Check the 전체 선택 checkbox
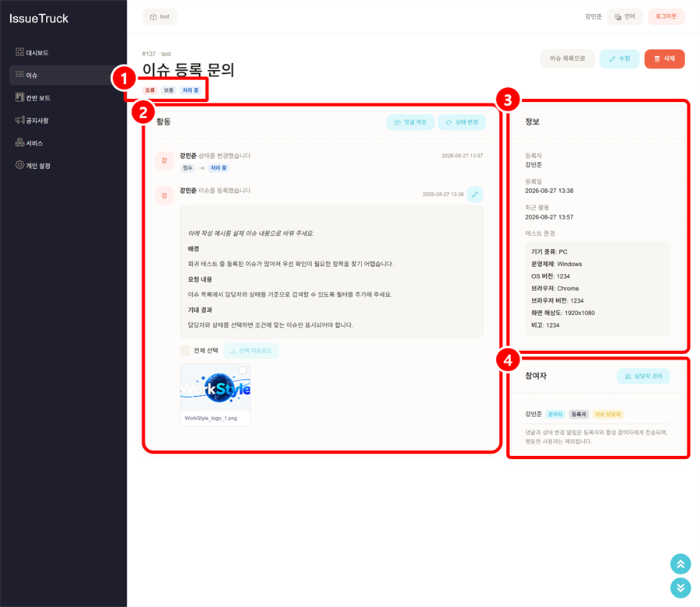Image resolution: width=700 pixels, height=607 pixels. [x=185, y=351]
